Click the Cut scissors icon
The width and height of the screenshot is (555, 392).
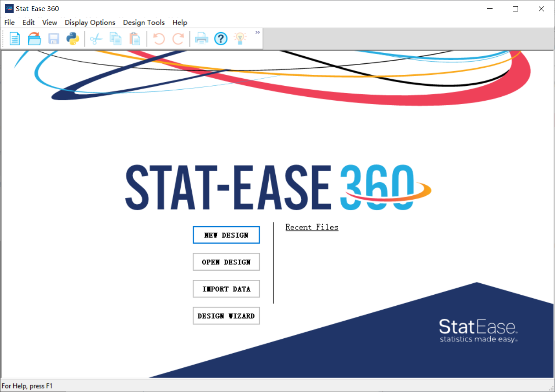(96, 39)
